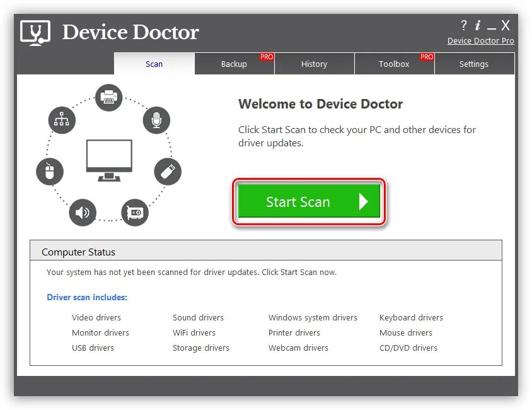The image size is (532, 410).
Task: Click the USB flash drive icon
Action: tap(168, 172)
